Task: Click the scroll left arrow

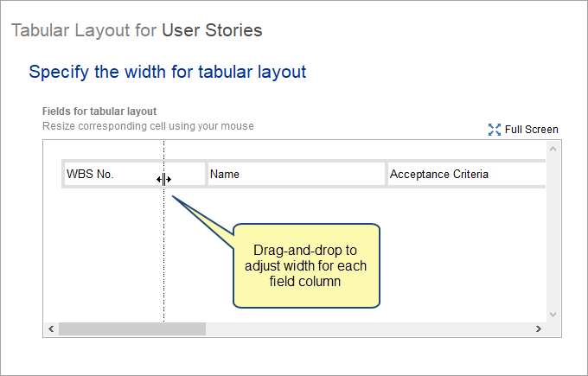Action: tap(51, 328)
